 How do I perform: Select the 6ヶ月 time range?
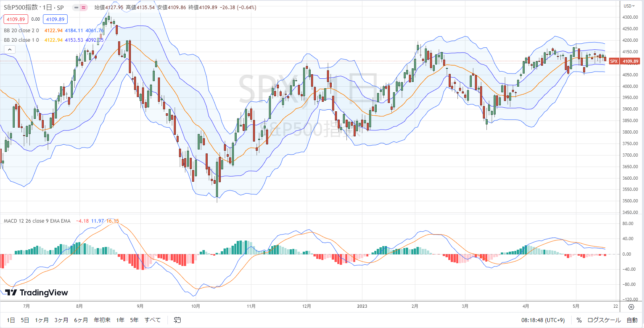coord(81,320)
